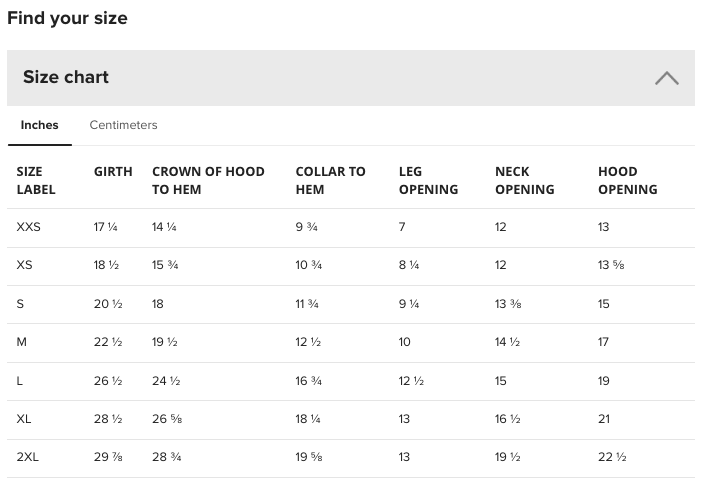Click the Find your size heading
This screenshot has height=498, width=705.
tap(67, 18)
